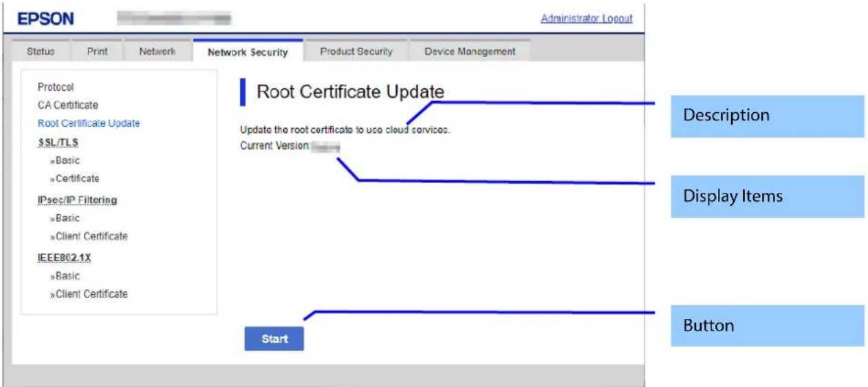This screenshot has width=868, height=387.
Task: Click the "Update the root certificate" description text
Action: (345, 130)
